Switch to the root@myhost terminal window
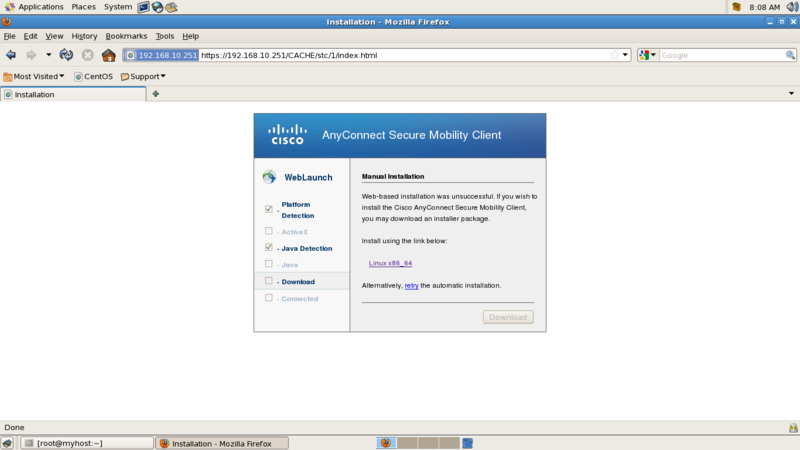The image size is (800, 450). 87,443
